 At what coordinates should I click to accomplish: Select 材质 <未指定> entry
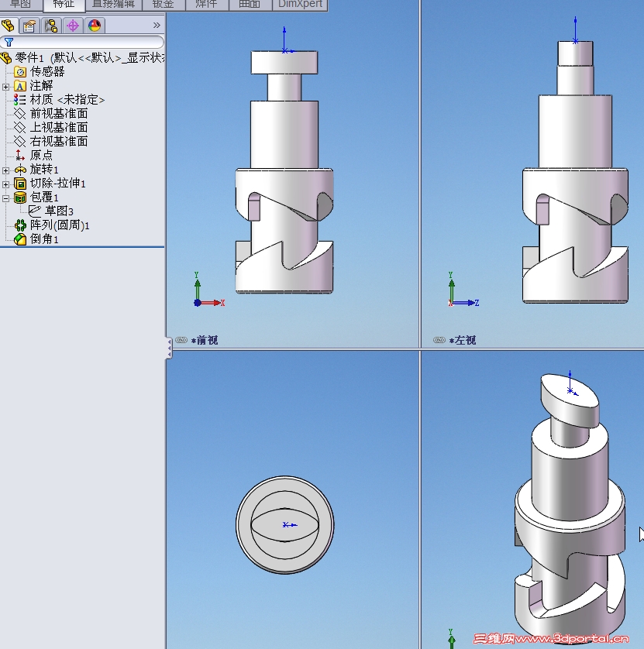click(x=67, y=100)
